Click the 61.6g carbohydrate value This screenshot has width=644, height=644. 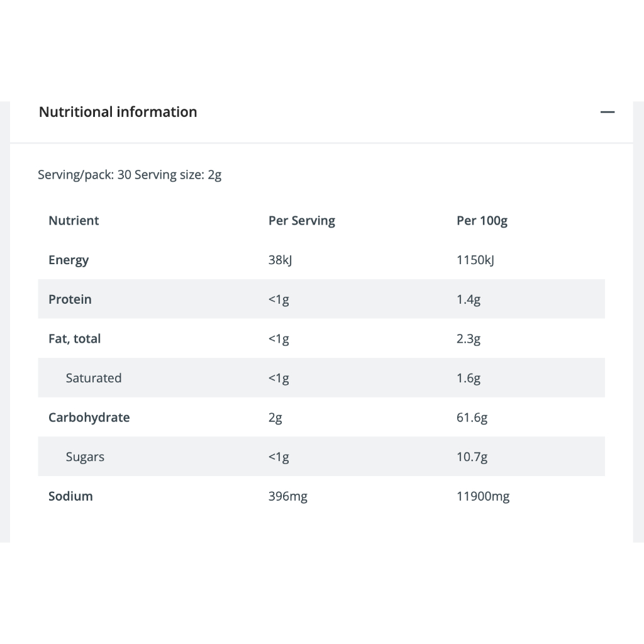pos(472,418)
